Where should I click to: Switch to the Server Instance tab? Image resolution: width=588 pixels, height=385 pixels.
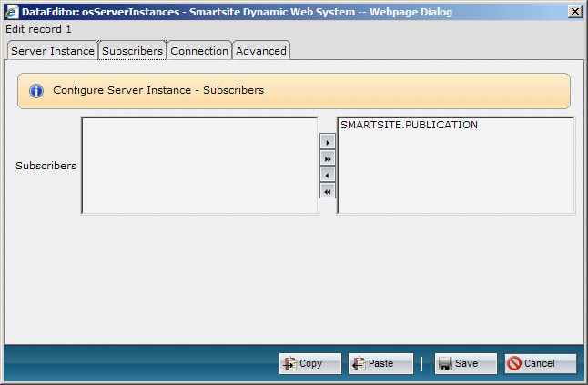[x=53, y=51]
